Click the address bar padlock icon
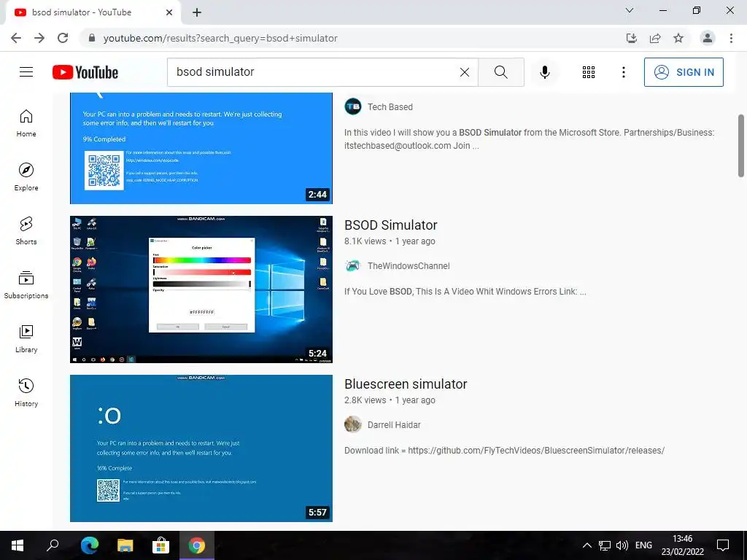This screenshot has height=560, width=747. (x=92, y=38)
